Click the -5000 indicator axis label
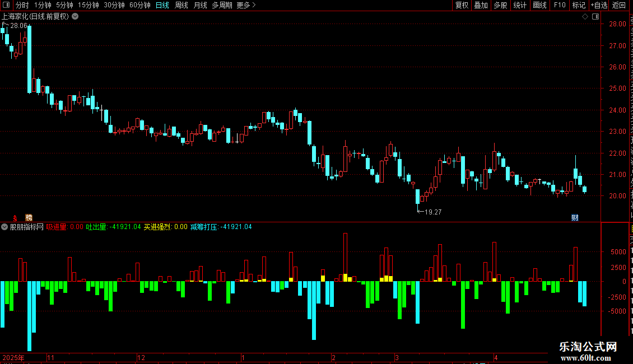 pyautogui.click(x=617, y=311)
